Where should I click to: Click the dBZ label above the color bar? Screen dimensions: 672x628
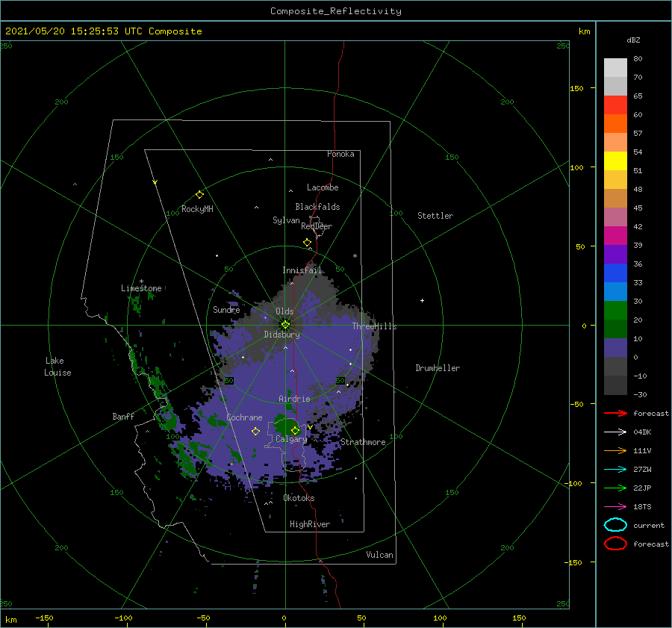click(x=633, y=40)
